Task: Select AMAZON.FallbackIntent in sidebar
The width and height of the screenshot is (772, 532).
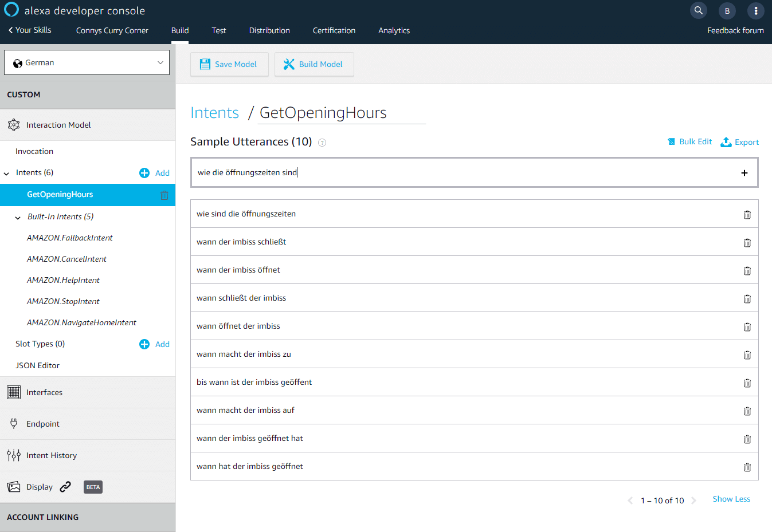Action: click(x=70, y=238)
